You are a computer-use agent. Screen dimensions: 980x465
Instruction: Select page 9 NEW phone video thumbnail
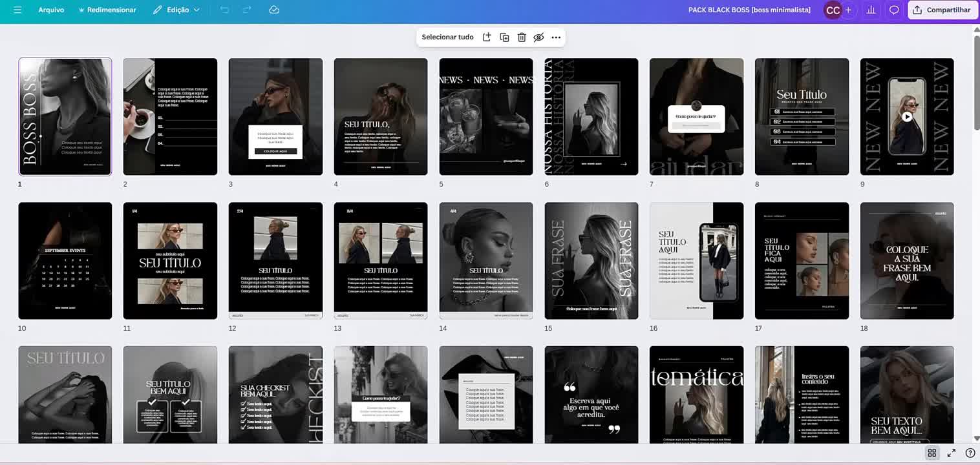pyautogui.click(x=907, y=116)
